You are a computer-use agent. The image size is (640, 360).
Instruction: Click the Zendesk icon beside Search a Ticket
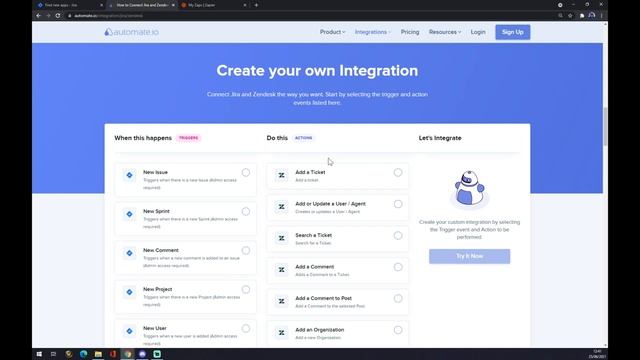(x=282, y=238)
